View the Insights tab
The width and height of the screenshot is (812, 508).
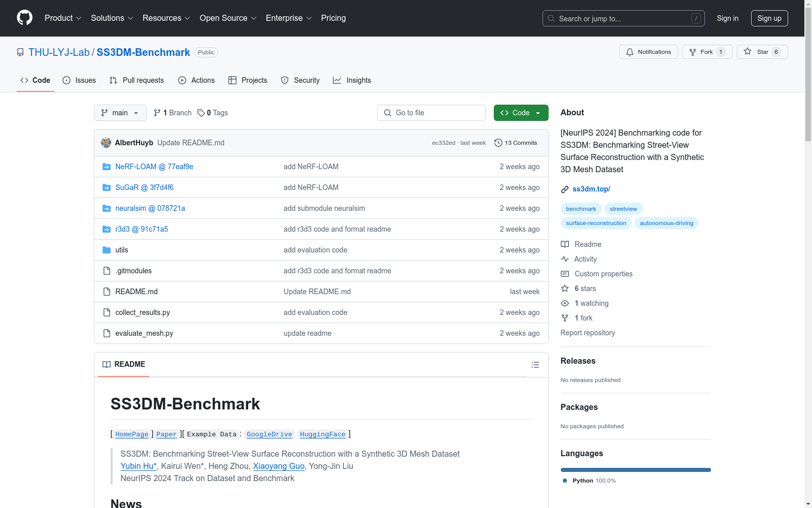pyautogui.click(x=352, y=80)
